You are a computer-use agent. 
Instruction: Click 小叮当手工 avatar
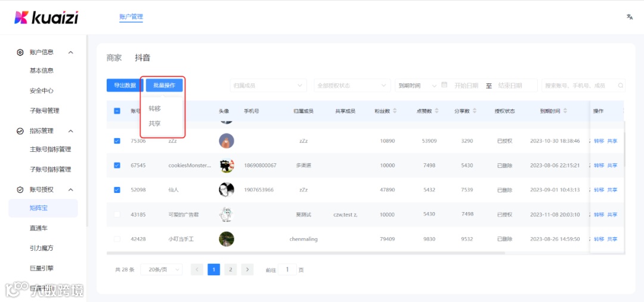tap(227, 239)
